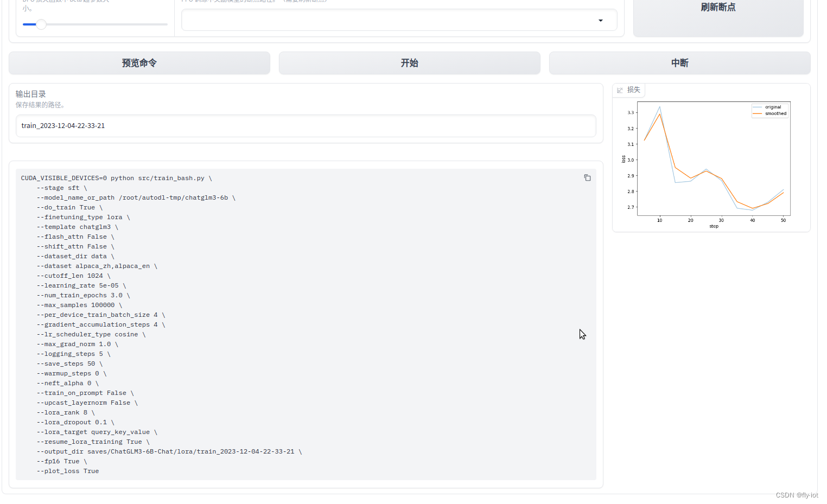Click the '--lora_target query_key_value' line
Viewport: 827px width, 504px height.
tap(97, 432)
